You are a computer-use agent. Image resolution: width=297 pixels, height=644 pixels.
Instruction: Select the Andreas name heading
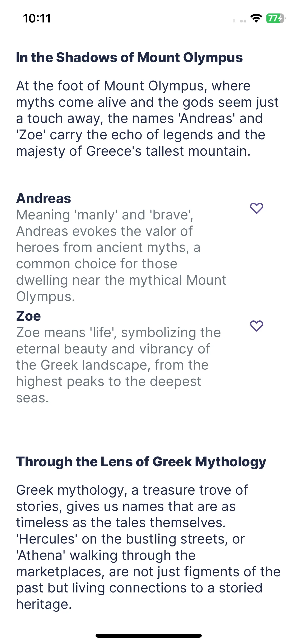44,198
